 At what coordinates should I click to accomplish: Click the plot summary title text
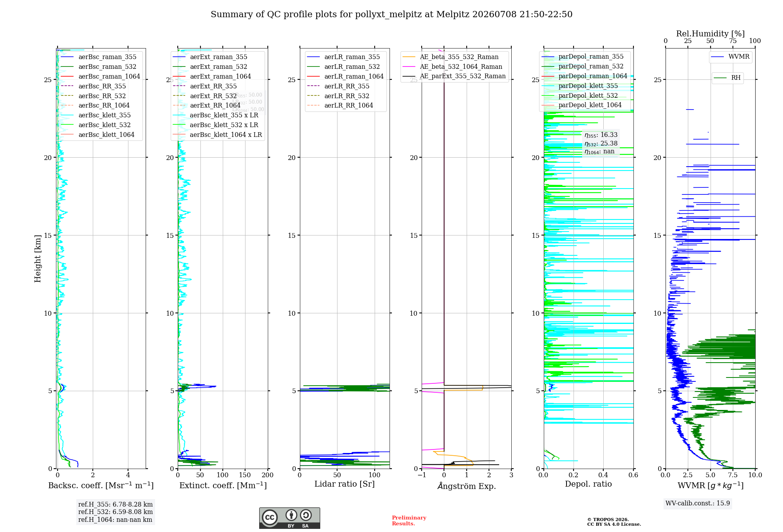point(391,14)
